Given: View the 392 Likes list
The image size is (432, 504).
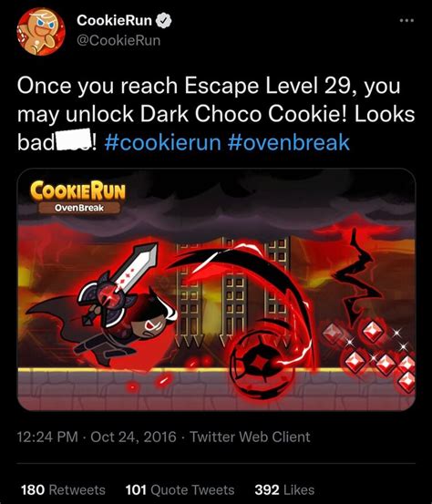Looking at the screenshot, I should pos(284,489).
